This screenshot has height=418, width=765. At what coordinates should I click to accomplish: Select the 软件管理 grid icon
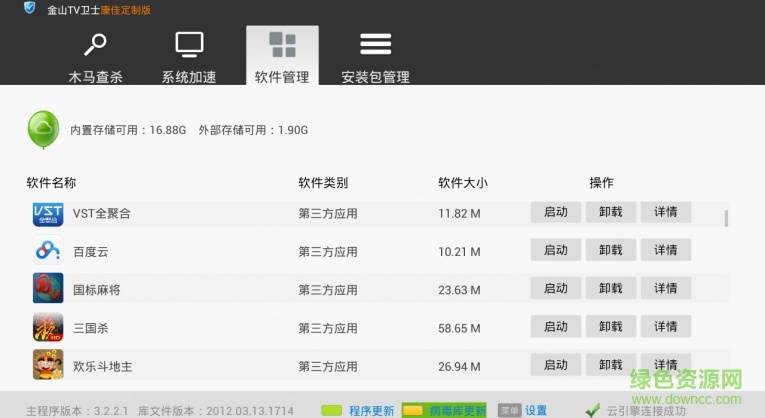point(282,44)
